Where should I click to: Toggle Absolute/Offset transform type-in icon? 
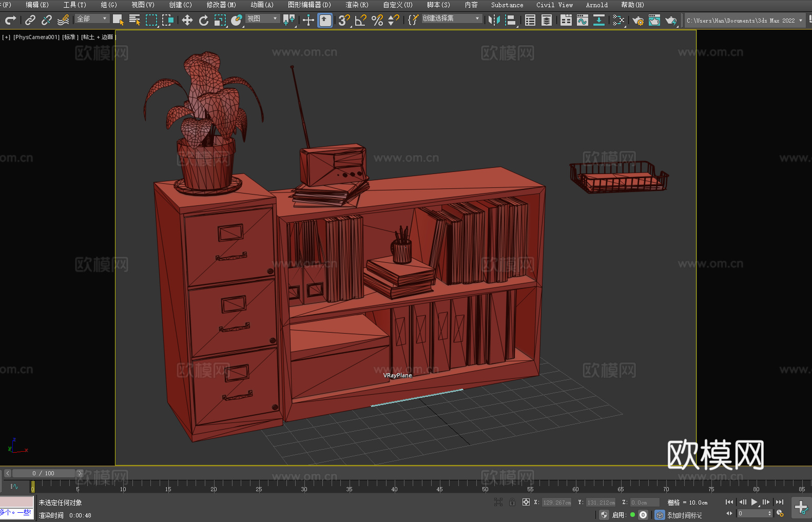[526, 502]
